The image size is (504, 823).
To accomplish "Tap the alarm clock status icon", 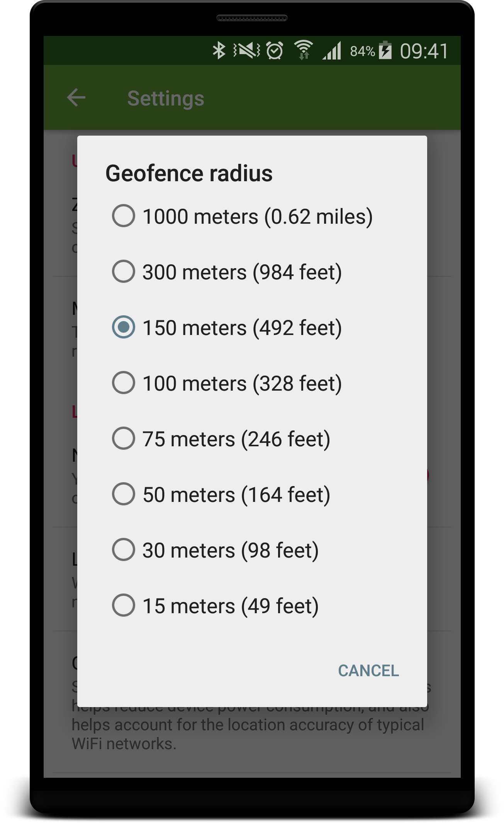I will pyautogui.click(x=275, y=51).
